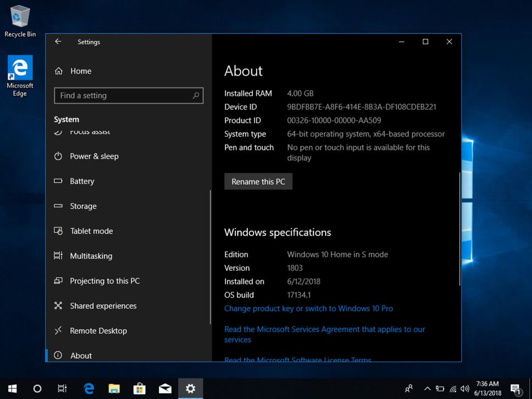
Task: Open the switch to Windows 10 Pro link
Action: click(x=308, y=309)
